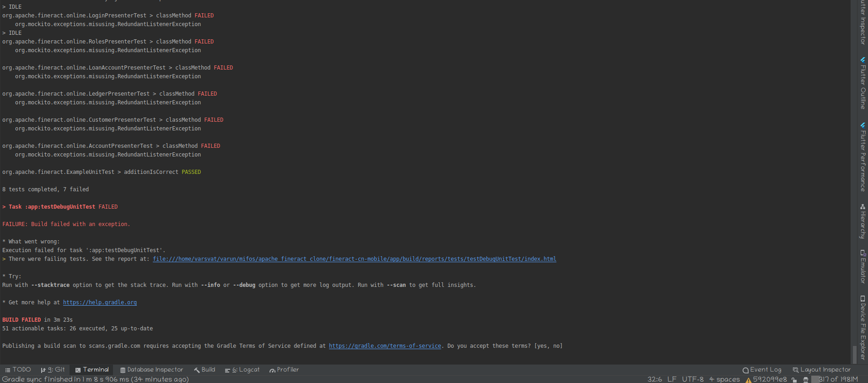Click the CustomerPresenterTest classMethod FAILED line
868x383 pixels.
(113, 120)
